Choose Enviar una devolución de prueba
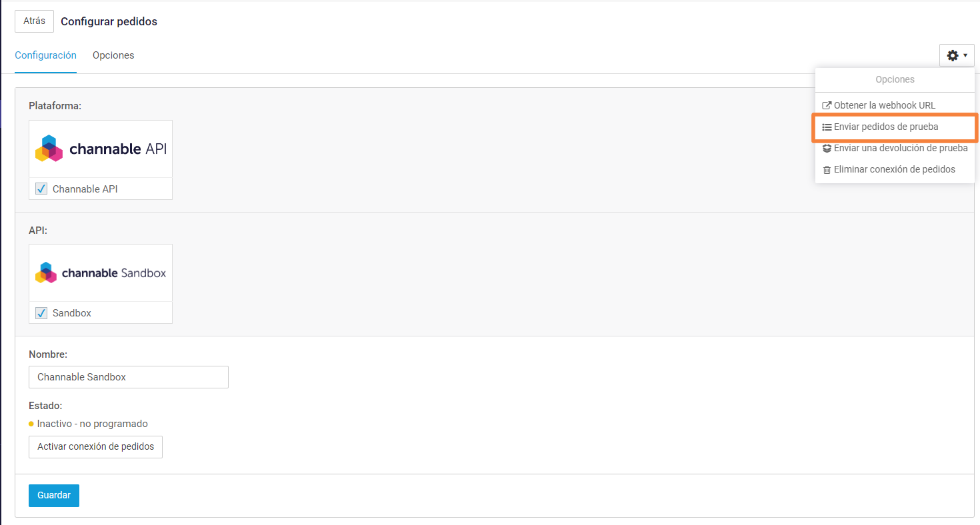 pos(901,148)
